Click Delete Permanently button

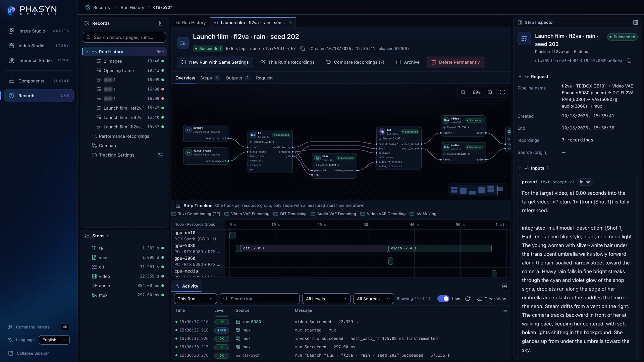pos(455,62)
